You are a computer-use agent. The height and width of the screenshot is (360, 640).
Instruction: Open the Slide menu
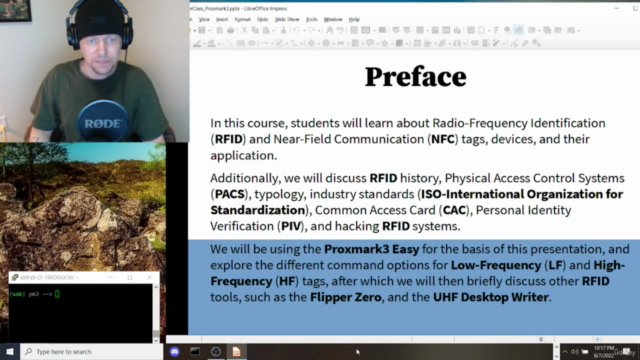[262, 19]
